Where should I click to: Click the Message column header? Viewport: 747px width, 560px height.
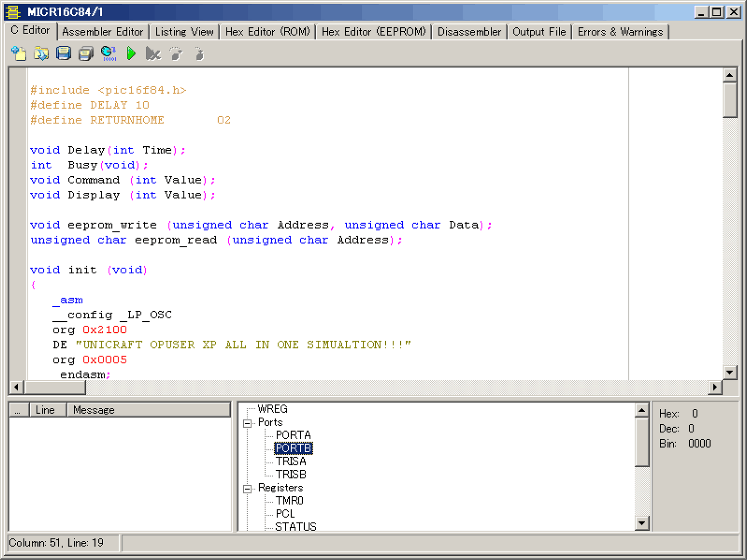pyautogui.click(x=148, y=410)
